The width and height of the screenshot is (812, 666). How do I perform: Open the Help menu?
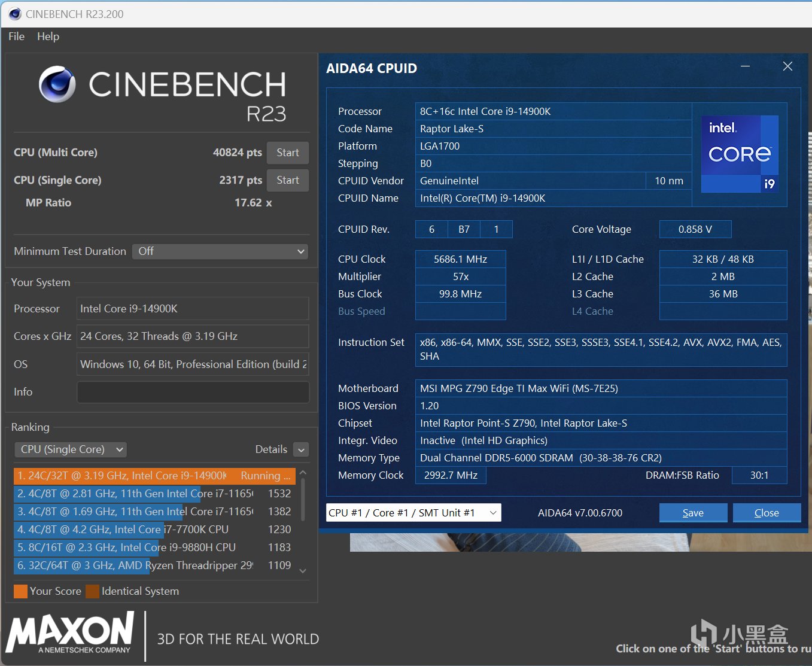(48, 37)
